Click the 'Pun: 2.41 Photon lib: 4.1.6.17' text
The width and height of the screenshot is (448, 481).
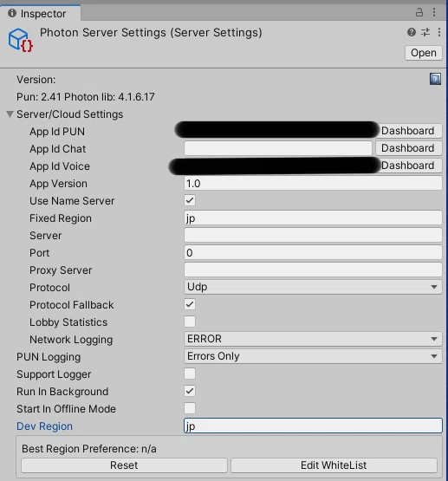(x=86, y=97)
